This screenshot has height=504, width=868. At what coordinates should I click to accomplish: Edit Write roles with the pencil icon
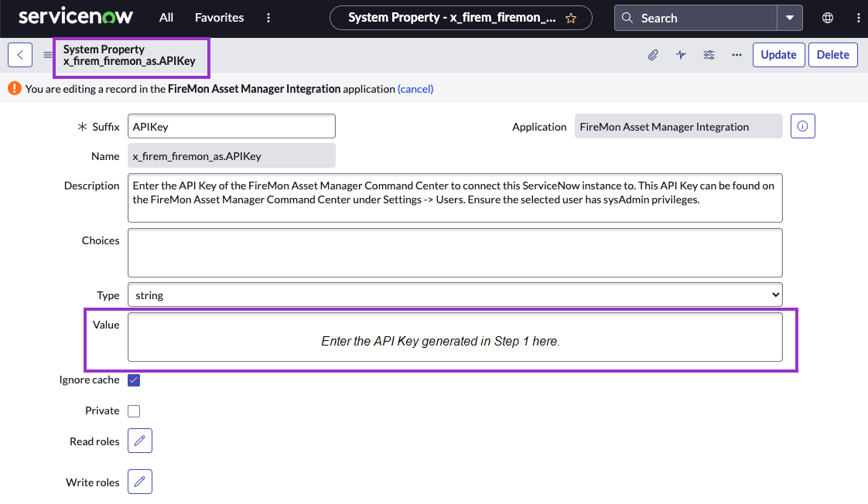(x=139, y=481)
